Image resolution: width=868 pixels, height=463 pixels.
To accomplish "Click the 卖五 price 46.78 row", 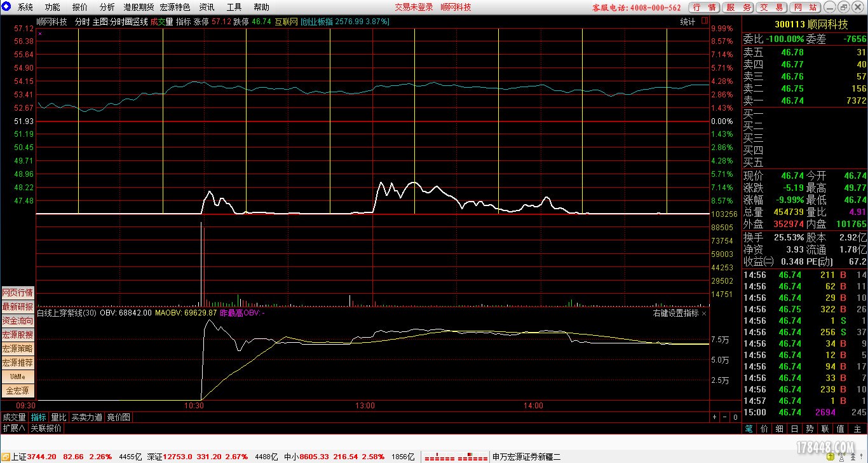I will click(x=805, y=52).
